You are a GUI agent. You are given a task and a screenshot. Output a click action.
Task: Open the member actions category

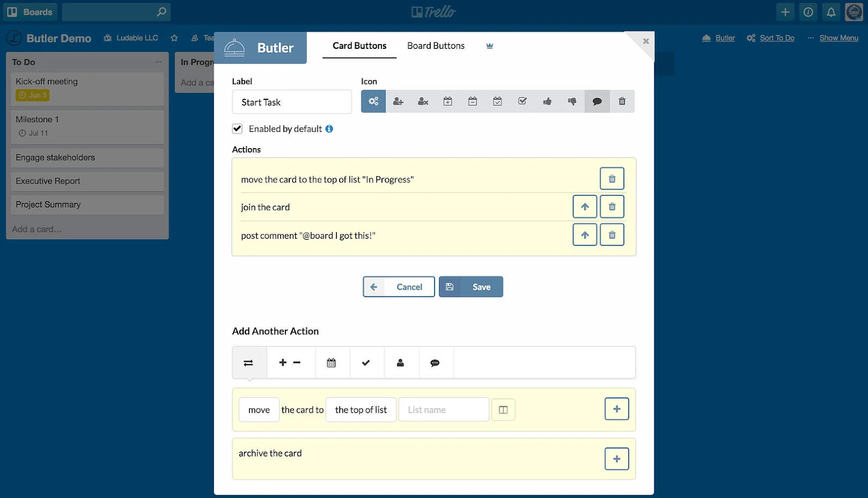(401, 362)
